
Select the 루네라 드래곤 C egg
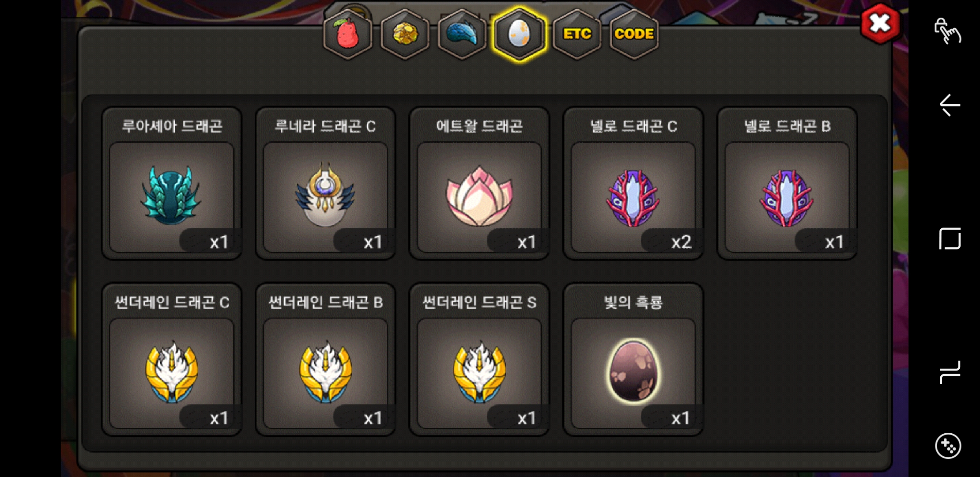(x=325, y=183)
